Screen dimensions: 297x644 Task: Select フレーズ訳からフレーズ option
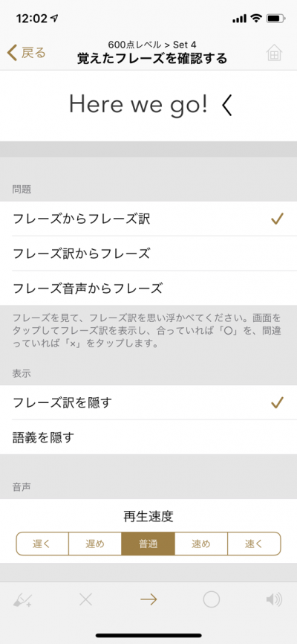click(148, 254)
